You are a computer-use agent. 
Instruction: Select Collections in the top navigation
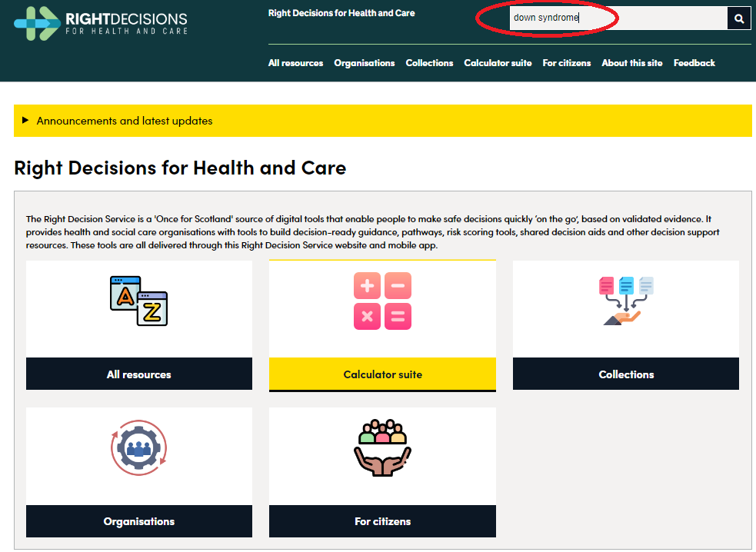point(429,63)
